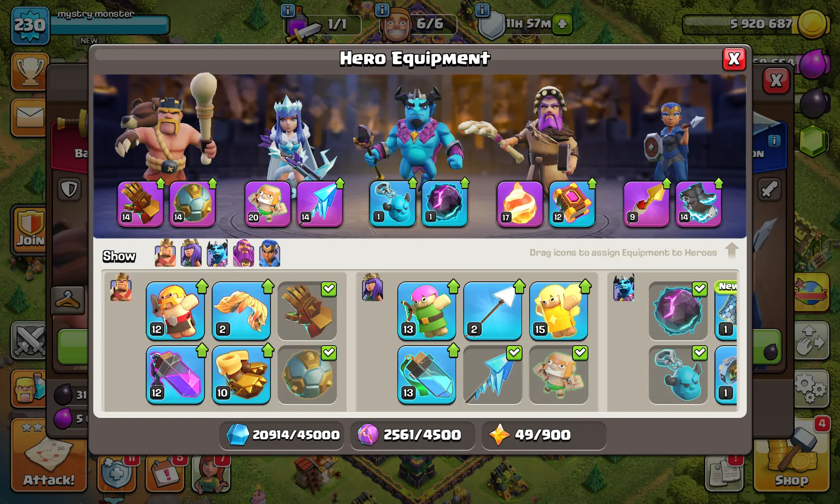Select the level 15 Healer Puppet equipment
This screenshot has width=840, height=504.
click(x=559, y=311)
